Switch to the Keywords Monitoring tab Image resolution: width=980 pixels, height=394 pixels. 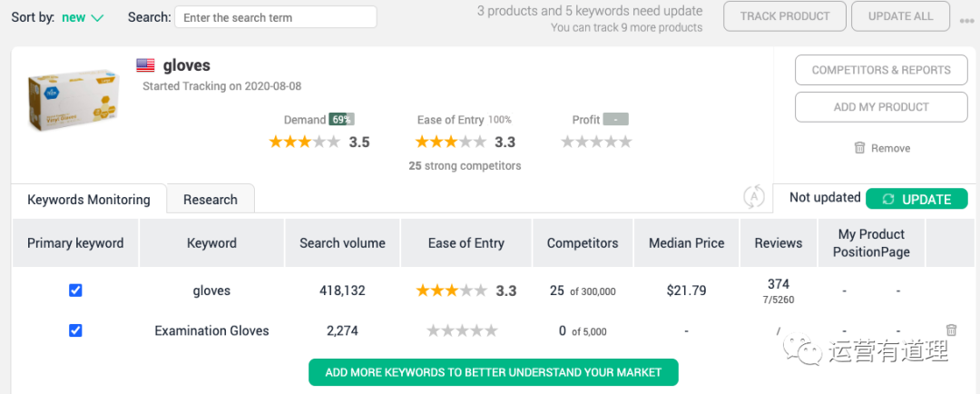(x=89, y=200)
